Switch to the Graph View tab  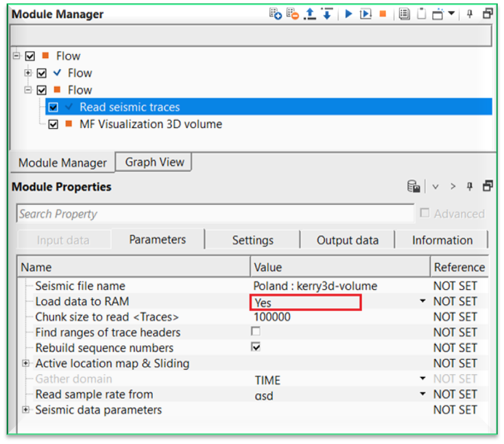(x=154, y=162)
